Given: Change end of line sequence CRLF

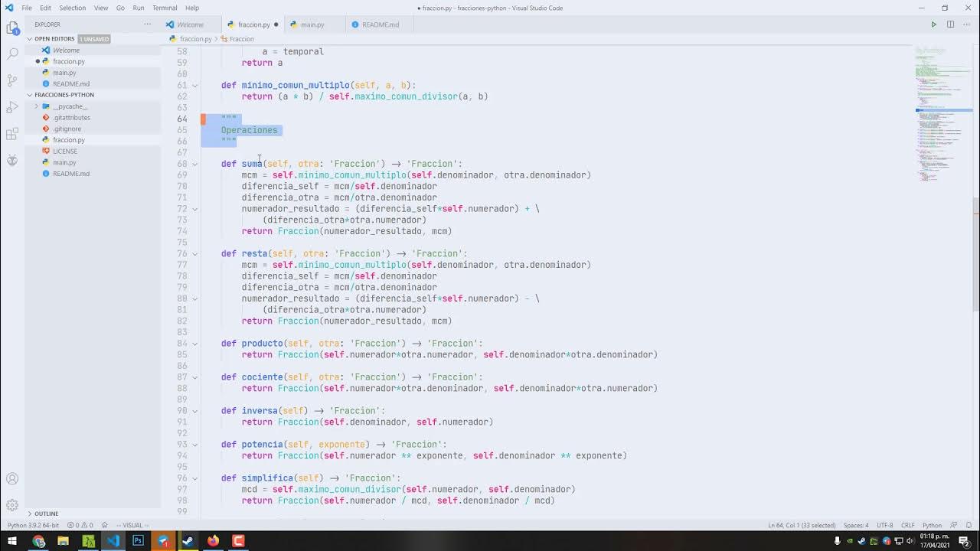Looking at the screenshot, I should point(908,525).
